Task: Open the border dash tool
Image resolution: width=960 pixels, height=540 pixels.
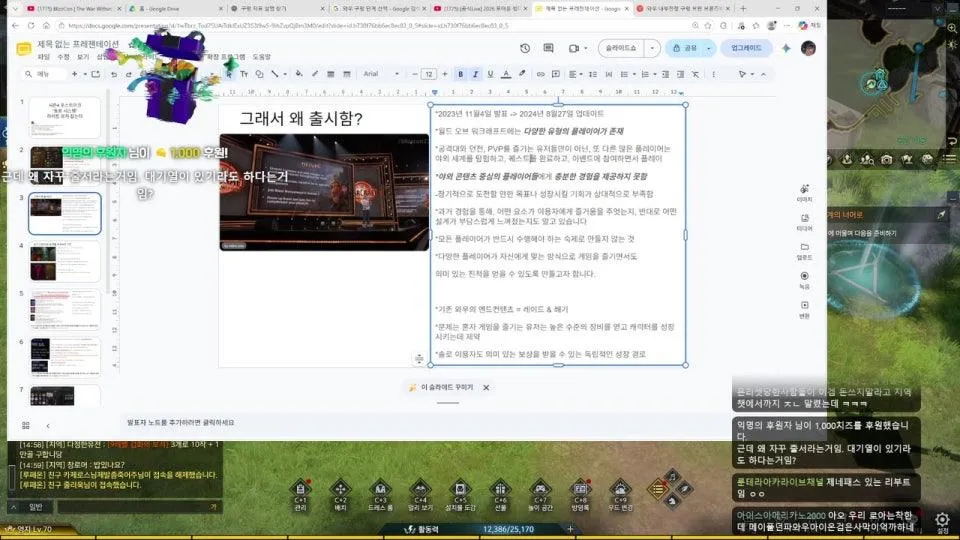Action: 347,74
